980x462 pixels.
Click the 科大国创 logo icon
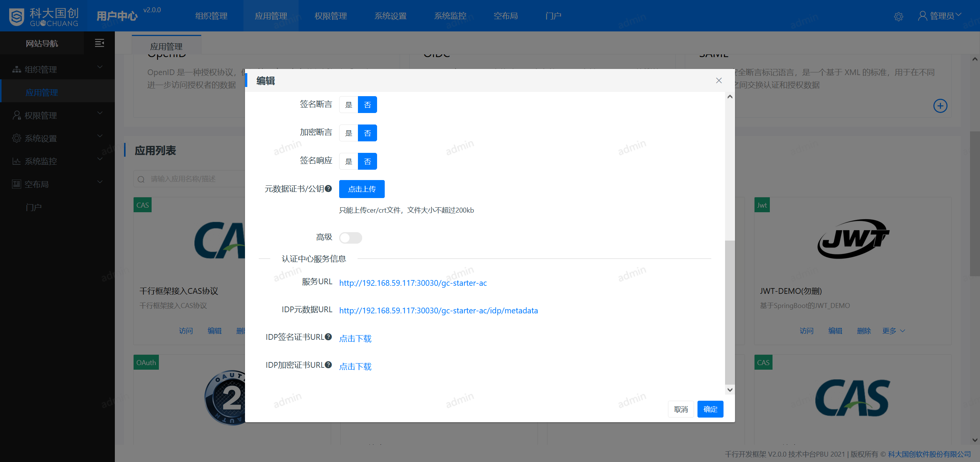17,16
